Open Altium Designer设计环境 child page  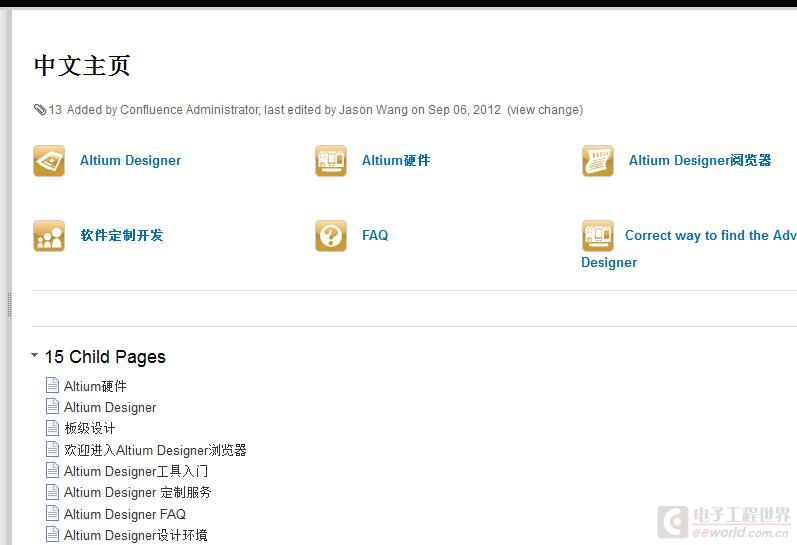click(136, 535)
